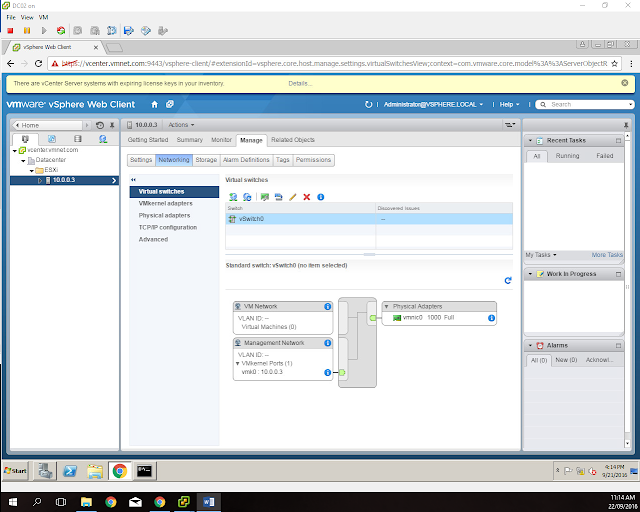The width and height of the screenshot is (640, 512).
Task: Open info icon for vmk0 : 10.0.0.3
Action: click(327, 372)
